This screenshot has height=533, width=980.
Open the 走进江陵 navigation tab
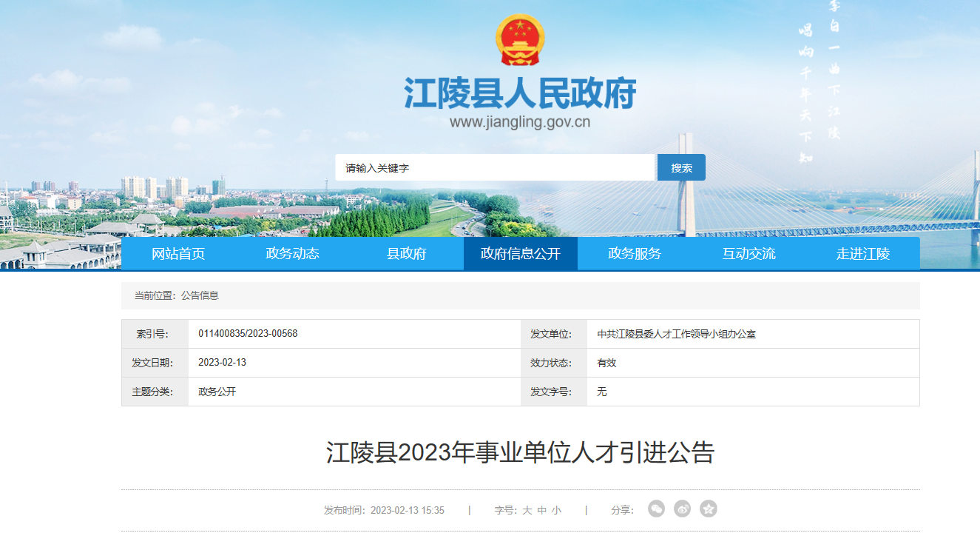click(x=863, y=254)
